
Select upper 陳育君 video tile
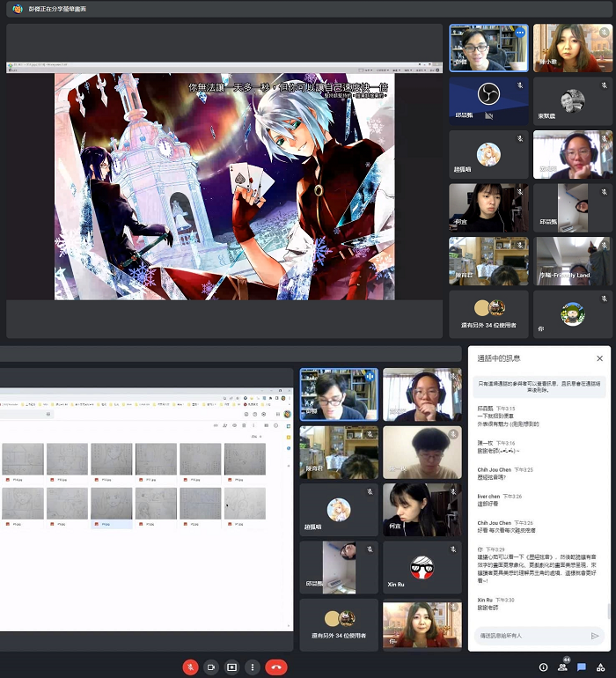coord(488,261)
